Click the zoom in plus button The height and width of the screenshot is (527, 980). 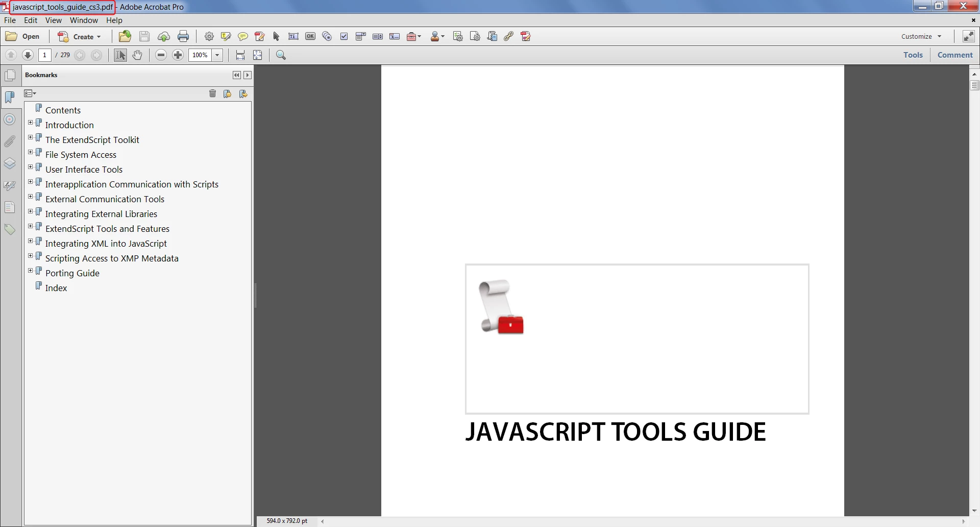tap(178, 55)
